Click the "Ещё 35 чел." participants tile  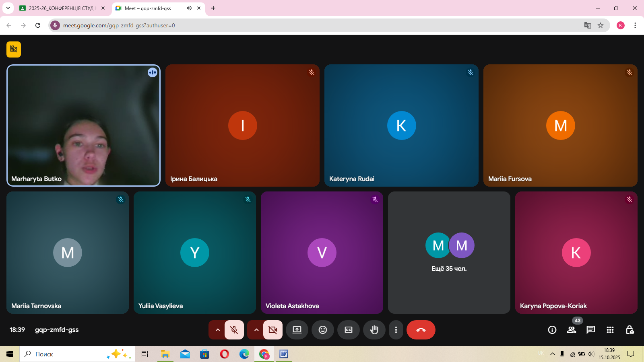449,253
